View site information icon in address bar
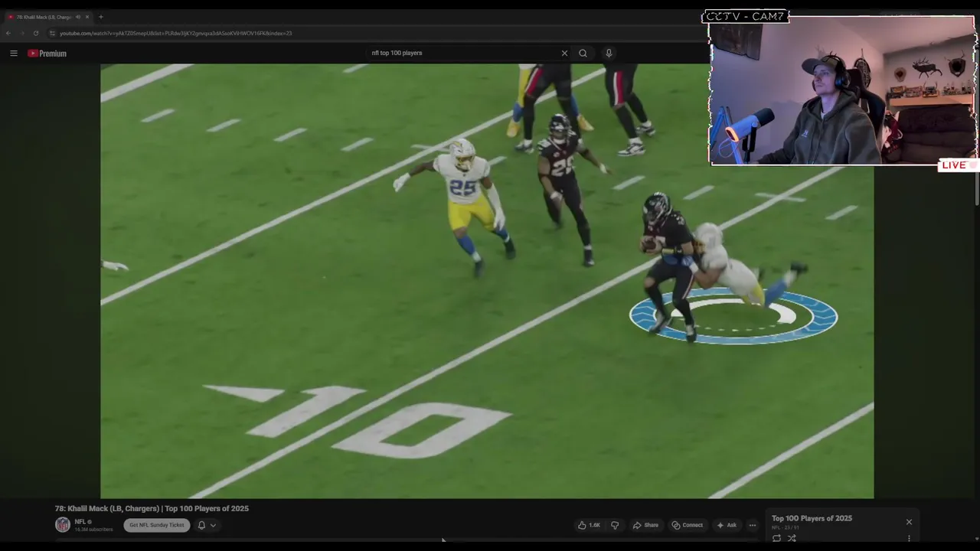Viewport: 980px width, 551px height. tap(52, 33)
